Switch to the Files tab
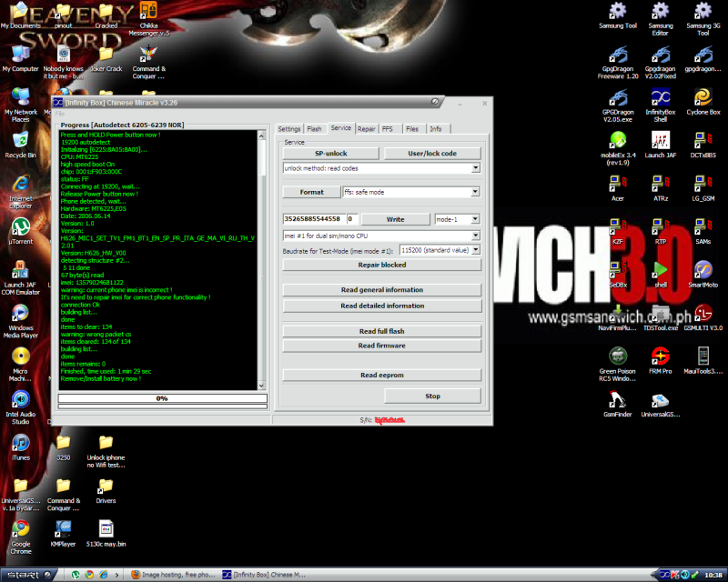 pyautogui.click(x=412, y=129)
